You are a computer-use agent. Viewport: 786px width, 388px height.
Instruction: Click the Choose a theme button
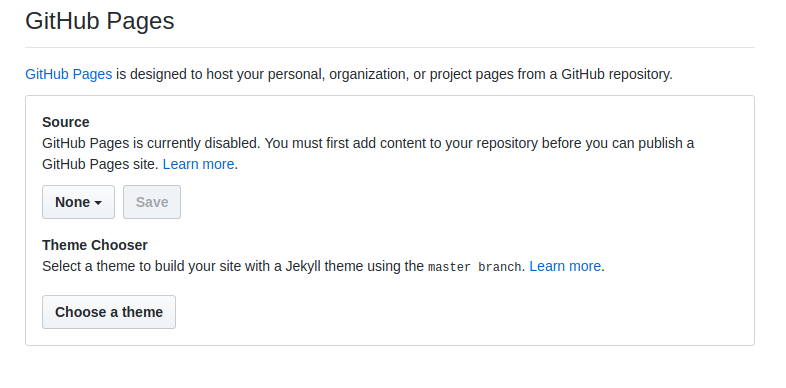click(x=109, y=312)
